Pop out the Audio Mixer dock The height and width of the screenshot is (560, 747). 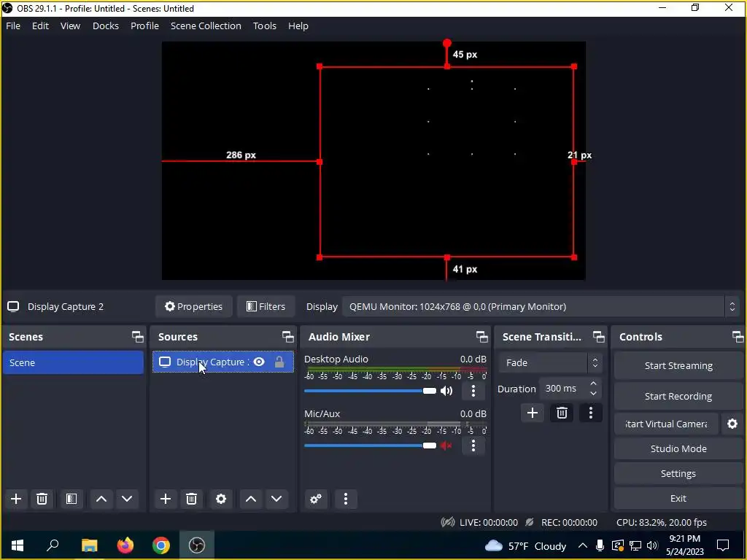pyautogui.click(x=481, y=337)
